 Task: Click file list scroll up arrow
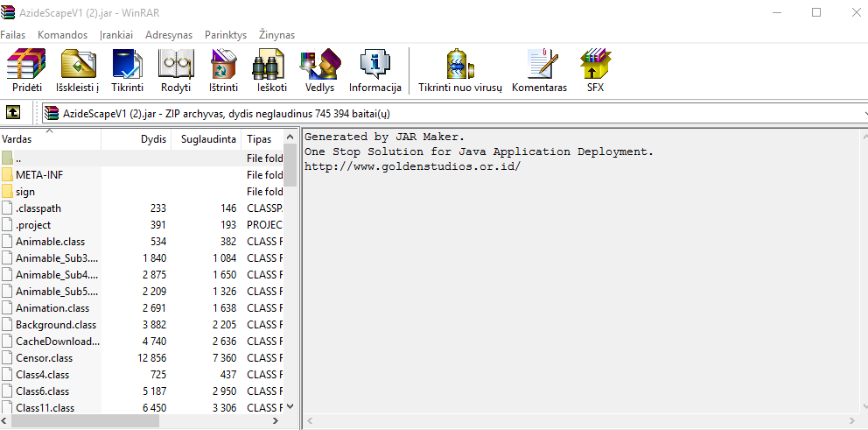tap(290, 137)
